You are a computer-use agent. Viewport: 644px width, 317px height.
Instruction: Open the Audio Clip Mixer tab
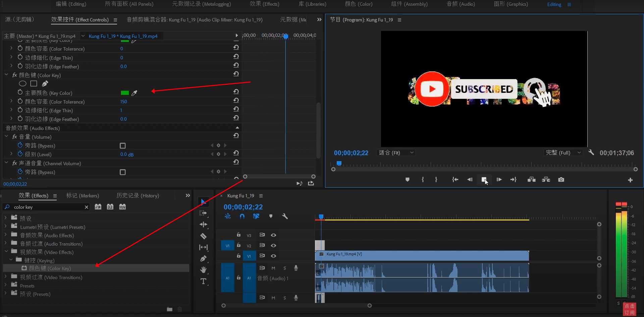[195, 20]
